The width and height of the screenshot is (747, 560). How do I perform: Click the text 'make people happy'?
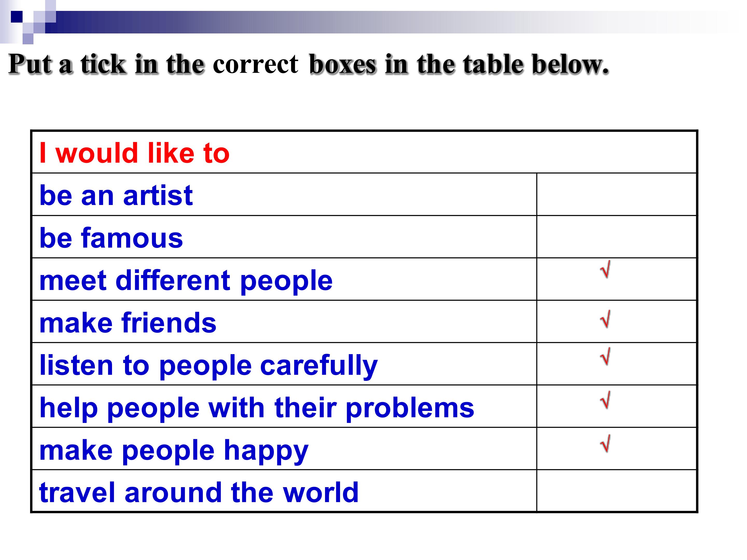[174, 451]
